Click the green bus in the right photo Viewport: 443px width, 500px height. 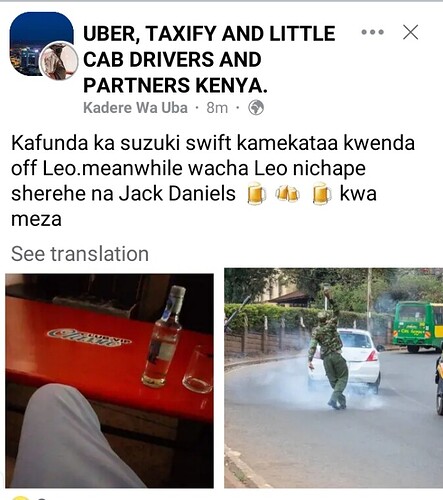(x=417, y=326)
